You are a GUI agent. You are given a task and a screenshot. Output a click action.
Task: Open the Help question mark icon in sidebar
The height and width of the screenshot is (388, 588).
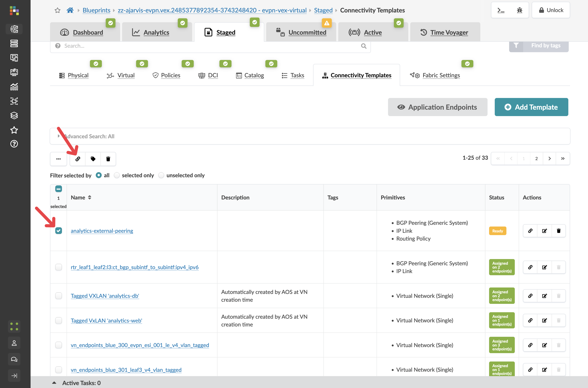14,144
